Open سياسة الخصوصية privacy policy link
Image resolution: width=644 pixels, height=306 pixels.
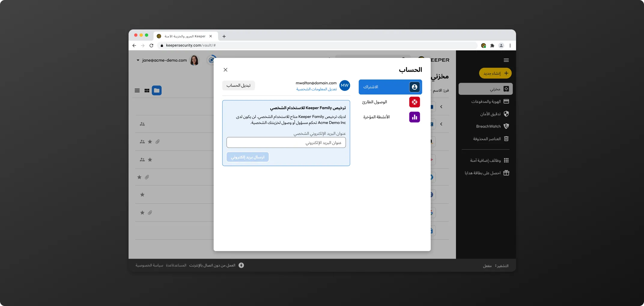point(149,265)
